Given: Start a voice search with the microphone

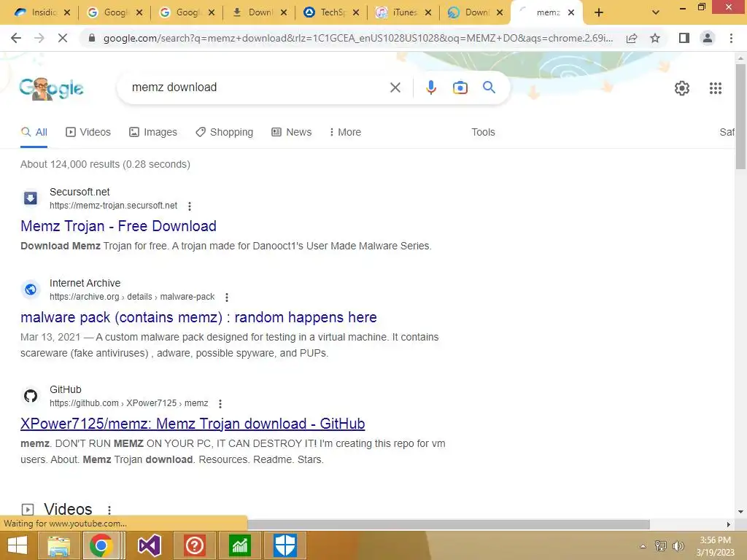Looking at the screenshot, I should 430,87.
